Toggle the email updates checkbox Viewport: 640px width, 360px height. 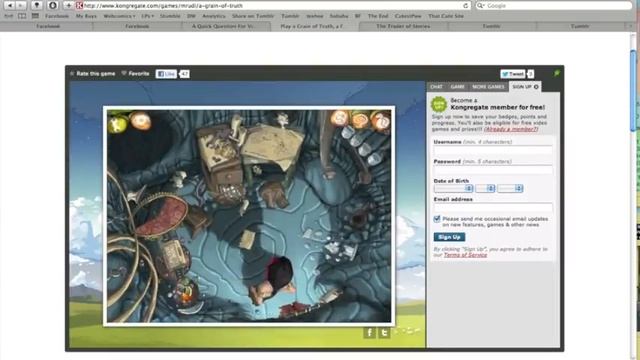(437, 219)
